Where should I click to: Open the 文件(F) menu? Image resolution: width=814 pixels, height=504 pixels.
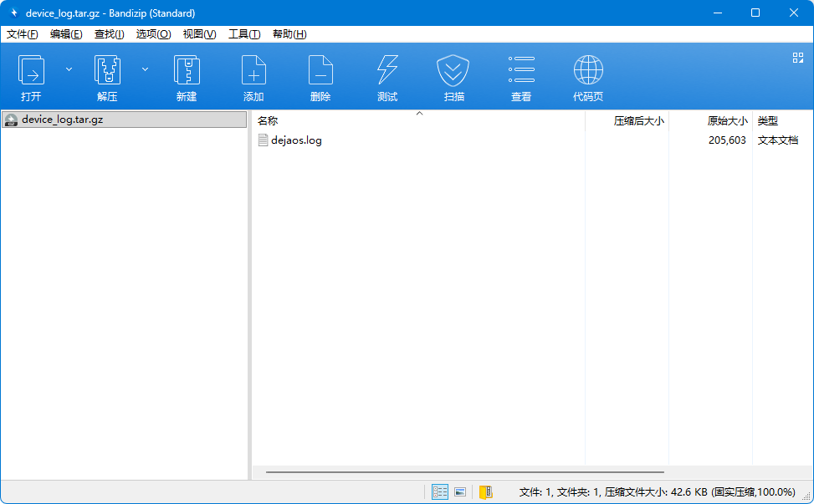click(23, 34)
